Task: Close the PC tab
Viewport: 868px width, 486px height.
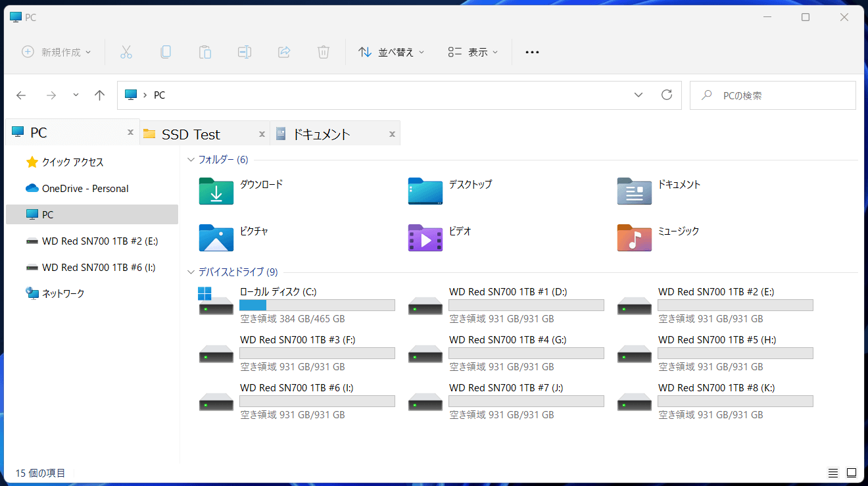Action: coord(130,133)
